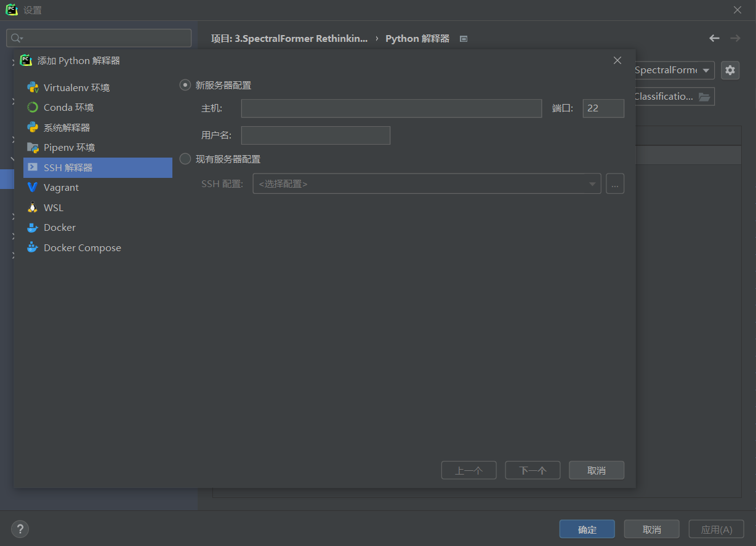Click the folder browse icon next to Classificatio...

704,97
